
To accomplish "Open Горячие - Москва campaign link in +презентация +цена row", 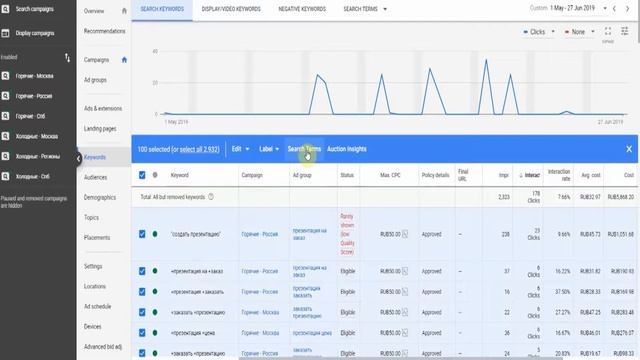I will 260,333.
